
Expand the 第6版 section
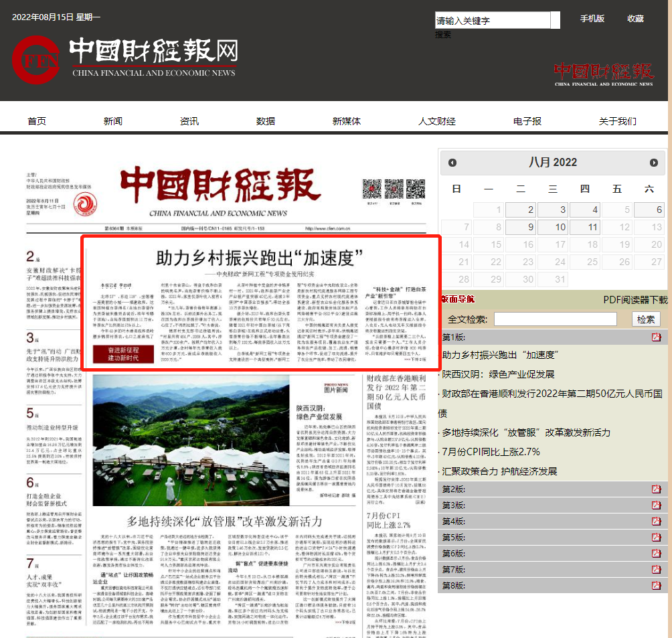552,554
